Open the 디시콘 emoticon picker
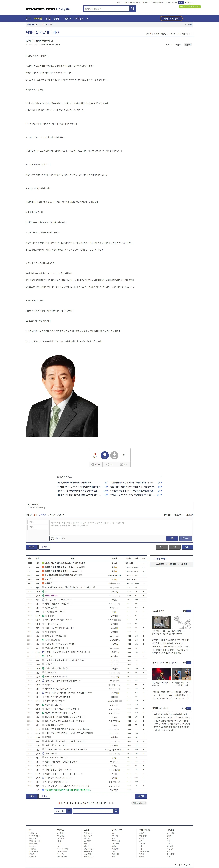219x868 pixels. click(55, 538)
